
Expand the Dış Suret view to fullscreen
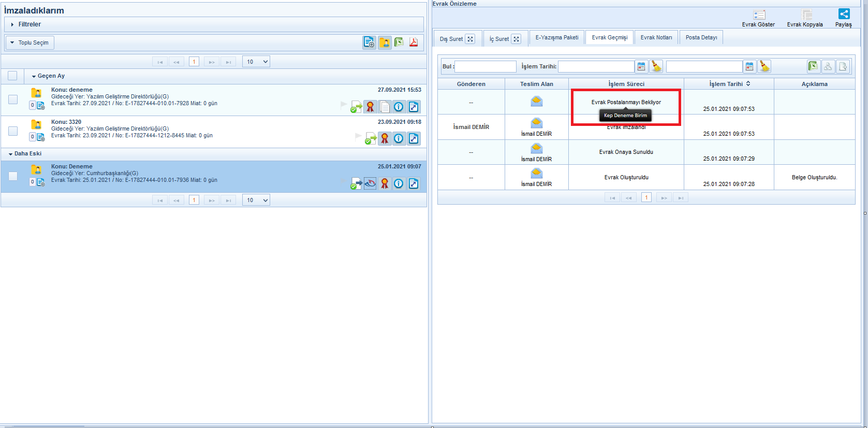click(x=470, y=39)
